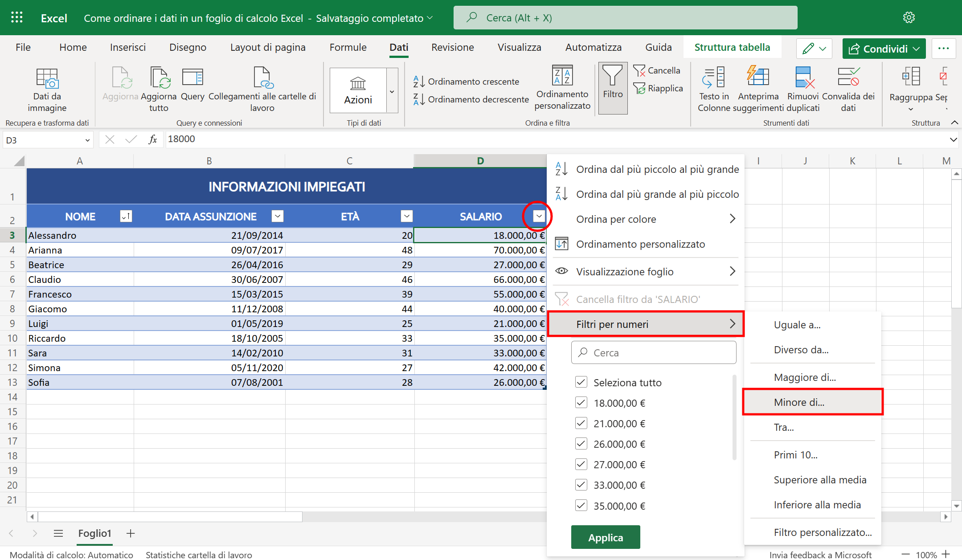Uncheck the 18.000,00 € checkbox
This screenshot has width=962, height=560.
point(581,403)
